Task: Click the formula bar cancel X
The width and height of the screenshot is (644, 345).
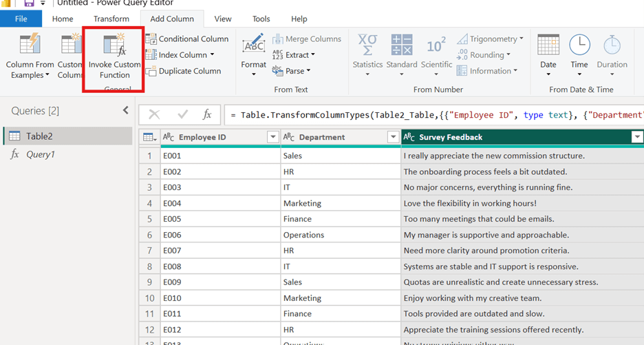Action: tap(154, 115)
